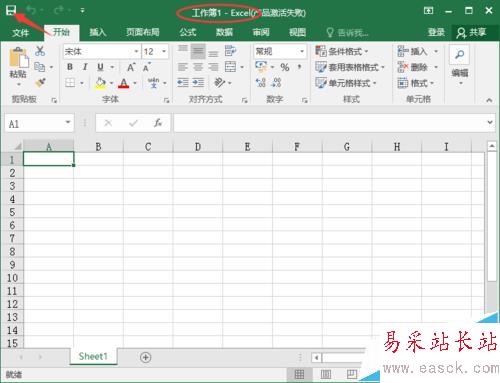Apply the red font color A

click(124, 83)
